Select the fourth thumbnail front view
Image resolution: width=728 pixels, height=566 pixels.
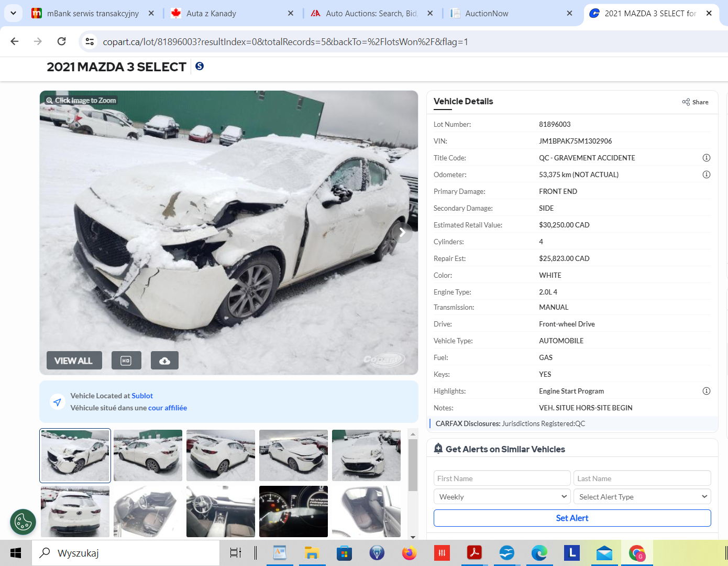click(293, 455)
